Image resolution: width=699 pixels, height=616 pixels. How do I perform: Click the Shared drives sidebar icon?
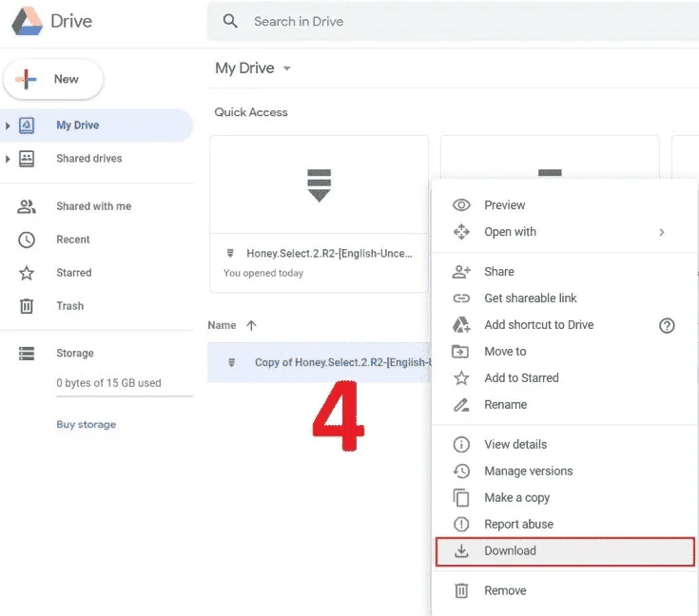click(27, 159)
